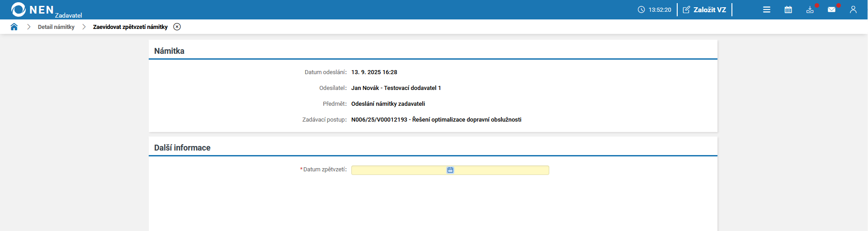Open the user profile icon

coord(853,9)
